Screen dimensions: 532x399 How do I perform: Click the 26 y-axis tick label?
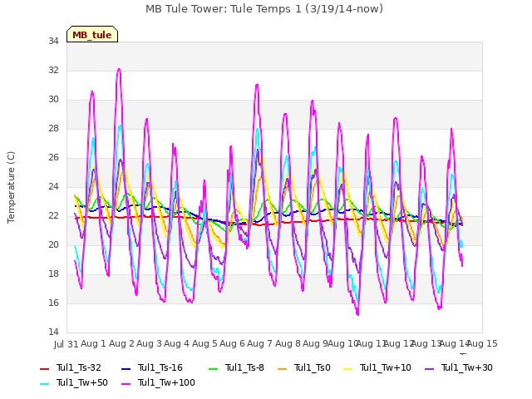[x=53, y=157]
